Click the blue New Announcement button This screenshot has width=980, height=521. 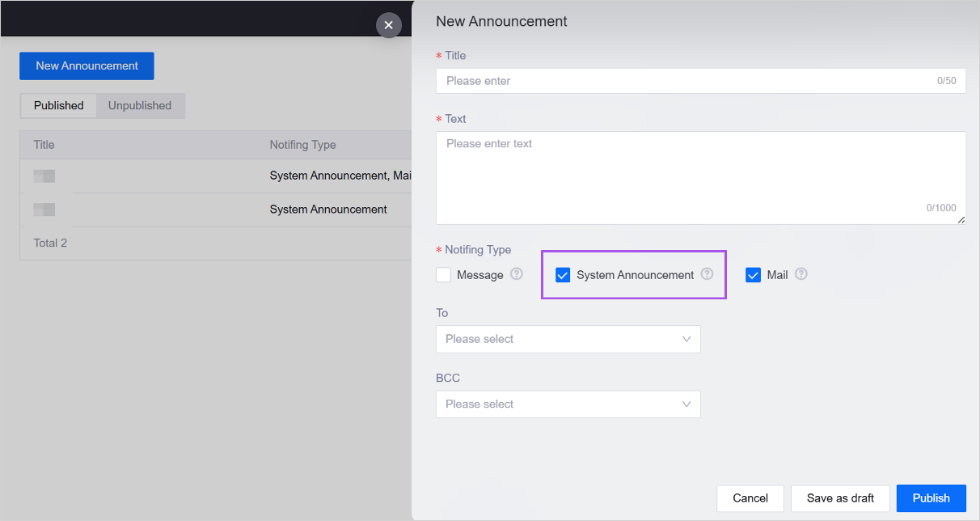[x=87, y=66]
